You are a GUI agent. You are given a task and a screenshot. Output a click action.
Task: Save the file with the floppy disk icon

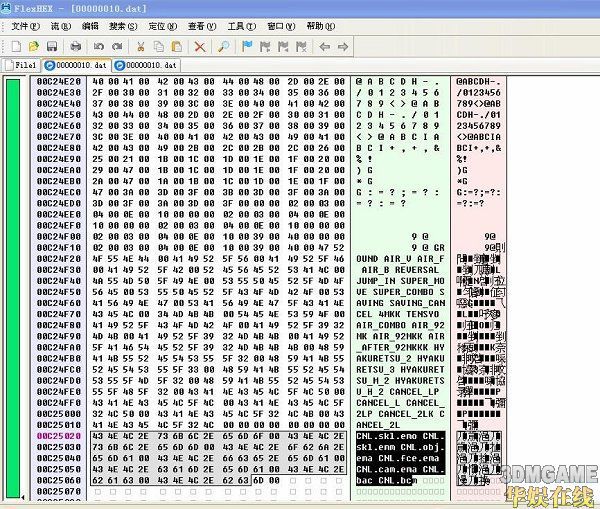click(x=52, y=47)
